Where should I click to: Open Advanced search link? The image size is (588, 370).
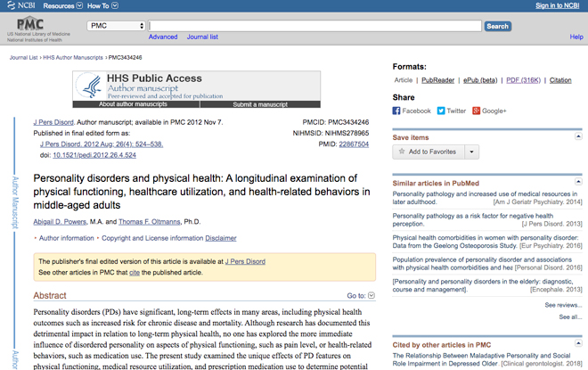click(163, 37)
